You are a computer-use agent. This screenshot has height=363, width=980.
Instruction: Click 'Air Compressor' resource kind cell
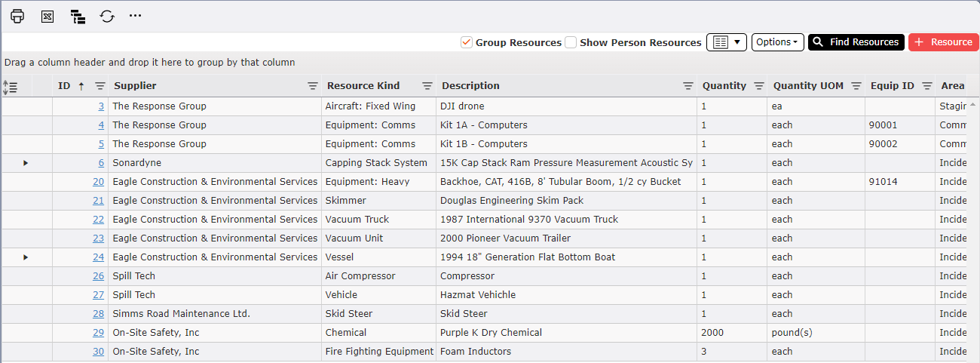pos(378,276)
